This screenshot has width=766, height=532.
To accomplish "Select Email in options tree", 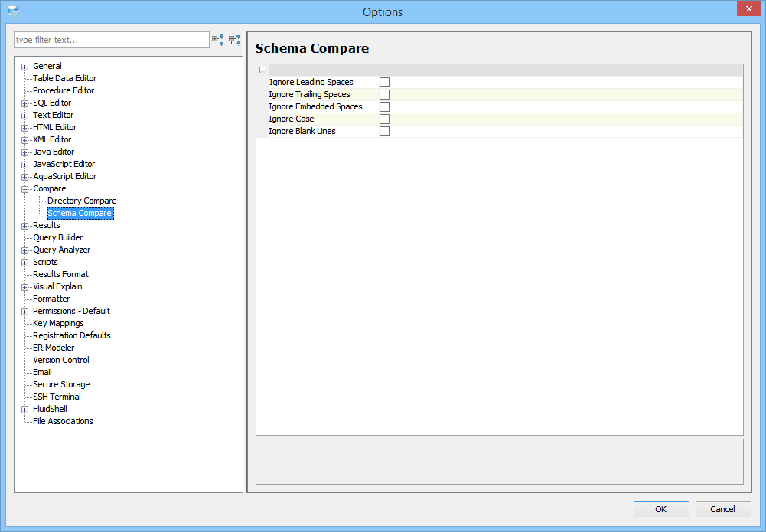I will point(42,372).
